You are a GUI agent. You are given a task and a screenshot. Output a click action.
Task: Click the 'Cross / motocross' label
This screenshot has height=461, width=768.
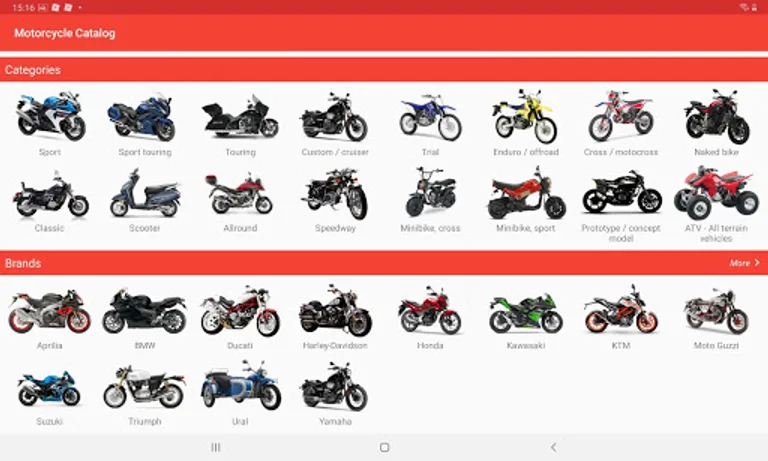point(621,152)
